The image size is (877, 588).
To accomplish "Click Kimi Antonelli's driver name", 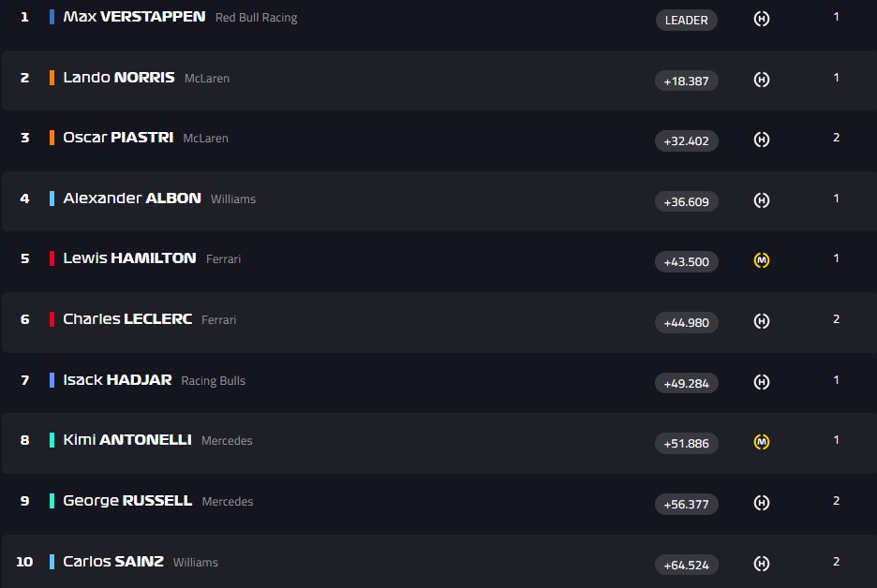I will point(127,440).
